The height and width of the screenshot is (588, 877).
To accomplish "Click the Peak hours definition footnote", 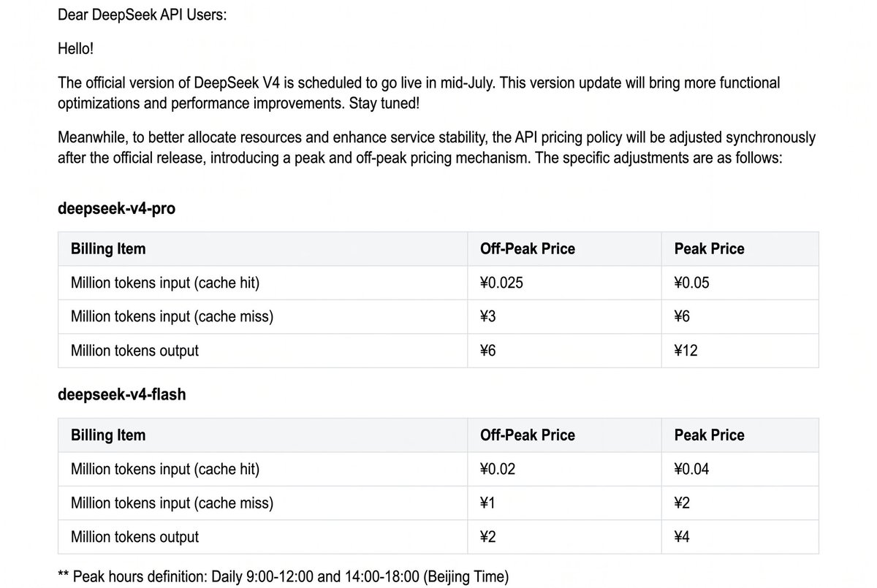I will (283, 576).
